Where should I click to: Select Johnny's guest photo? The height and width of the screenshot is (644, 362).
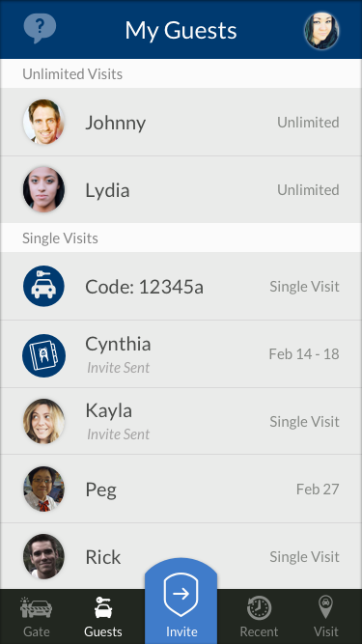(43, 122)
